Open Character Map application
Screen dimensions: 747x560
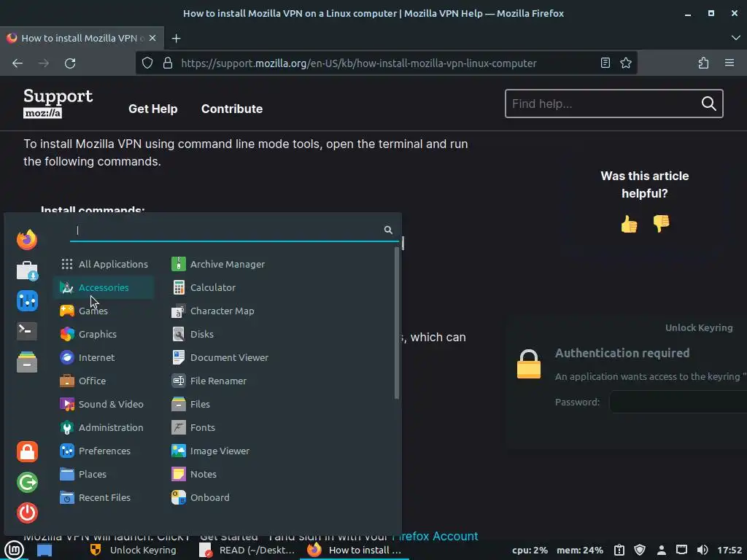(213, 311)
